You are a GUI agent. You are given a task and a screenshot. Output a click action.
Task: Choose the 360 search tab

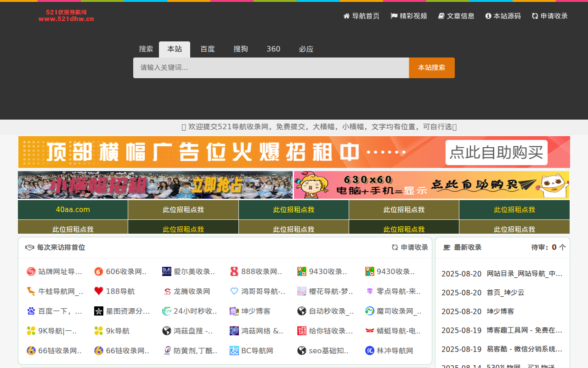[273, 49]
